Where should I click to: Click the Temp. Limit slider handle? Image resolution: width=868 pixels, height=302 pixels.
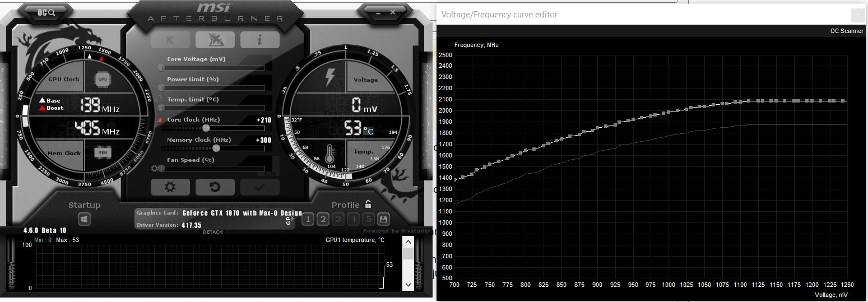(x=161, y=108)
